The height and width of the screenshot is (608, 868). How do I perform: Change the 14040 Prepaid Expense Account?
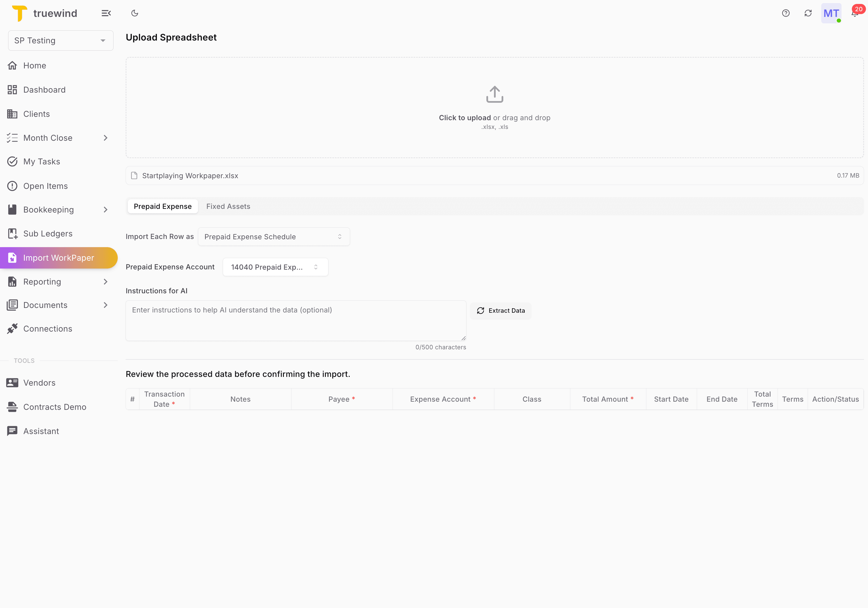click(275, 267)
